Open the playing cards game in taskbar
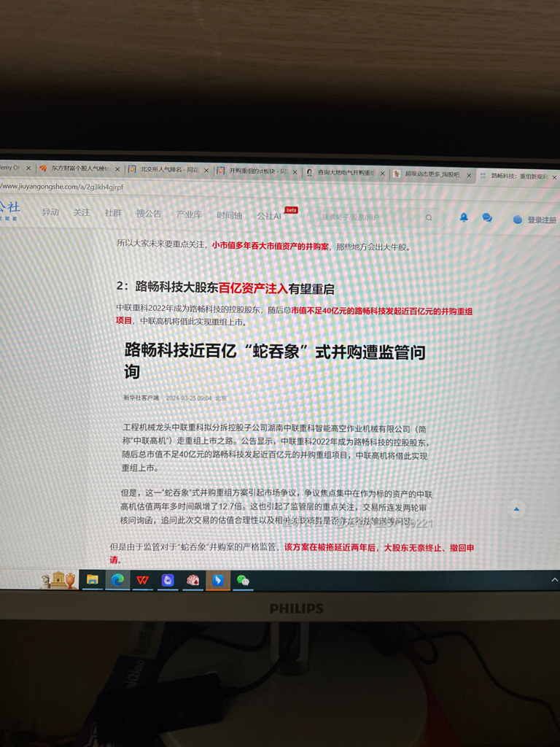Screen dimensions: 560x747 [192, 580]
